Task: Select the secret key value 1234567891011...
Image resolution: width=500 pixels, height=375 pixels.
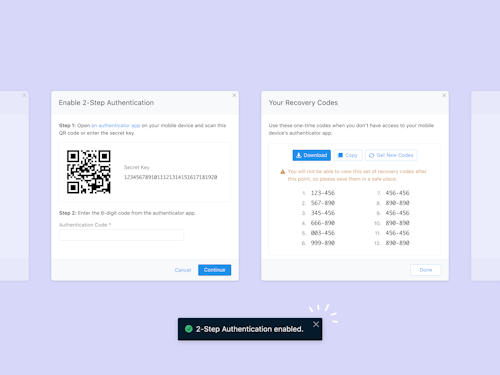Action: coord(170,177)
